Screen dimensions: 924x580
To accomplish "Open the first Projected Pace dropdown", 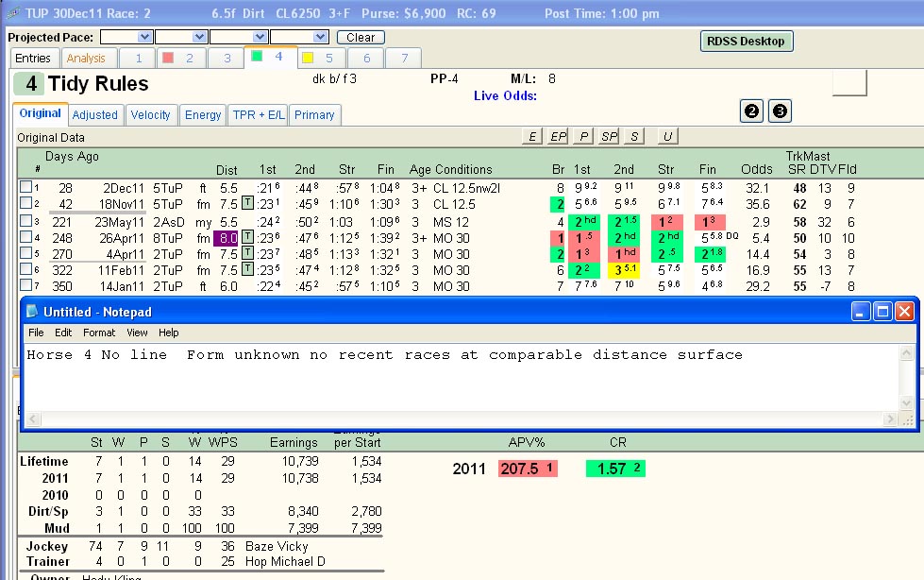I will (144, 37).
